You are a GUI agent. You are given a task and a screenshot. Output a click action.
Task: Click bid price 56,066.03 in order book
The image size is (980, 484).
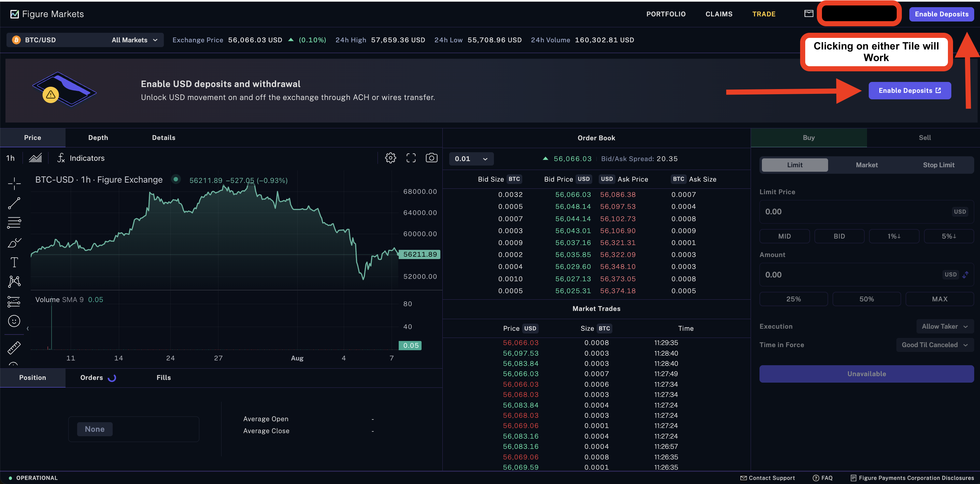click(573, 195)
